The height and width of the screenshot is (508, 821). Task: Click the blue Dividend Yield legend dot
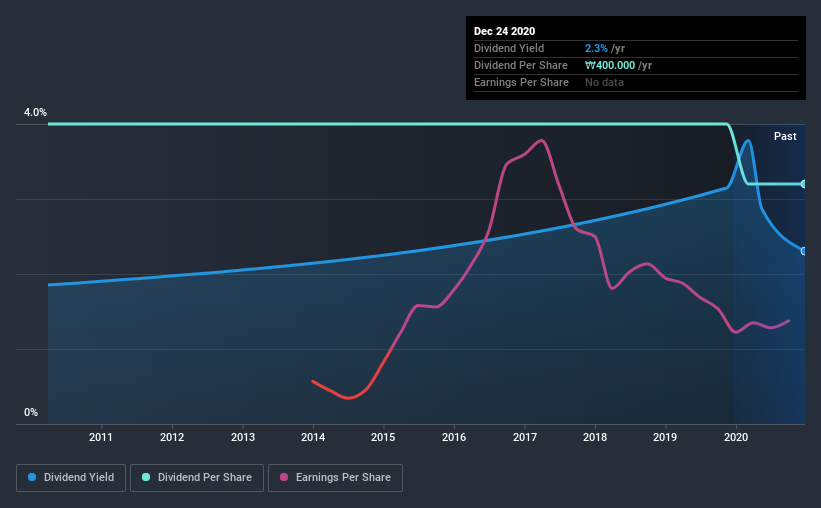(x=32, y=477)
